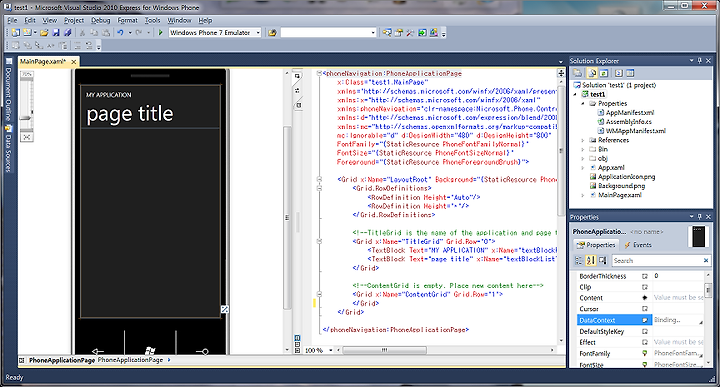This screenshot has width=720, height=387.
Task: Expand the obj folder
Action: (x=583, y=158)
